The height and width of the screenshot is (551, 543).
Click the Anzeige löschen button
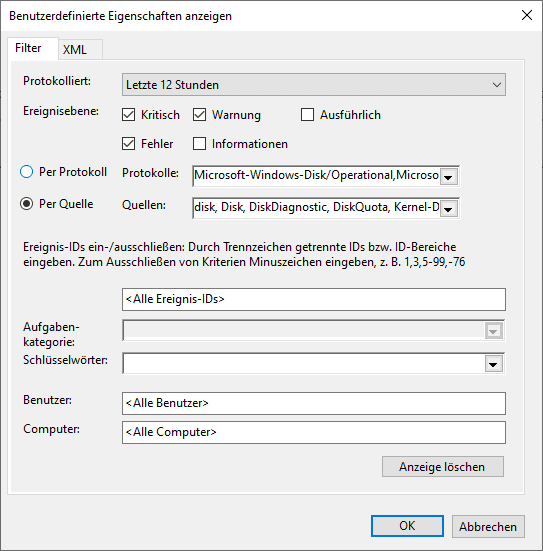[442, 467]
